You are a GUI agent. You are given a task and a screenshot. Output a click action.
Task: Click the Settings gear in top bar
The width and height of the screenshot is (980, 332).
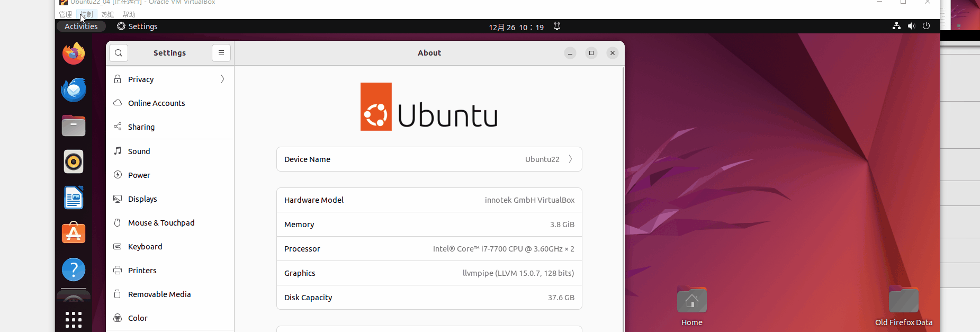(x=121, y=26)
